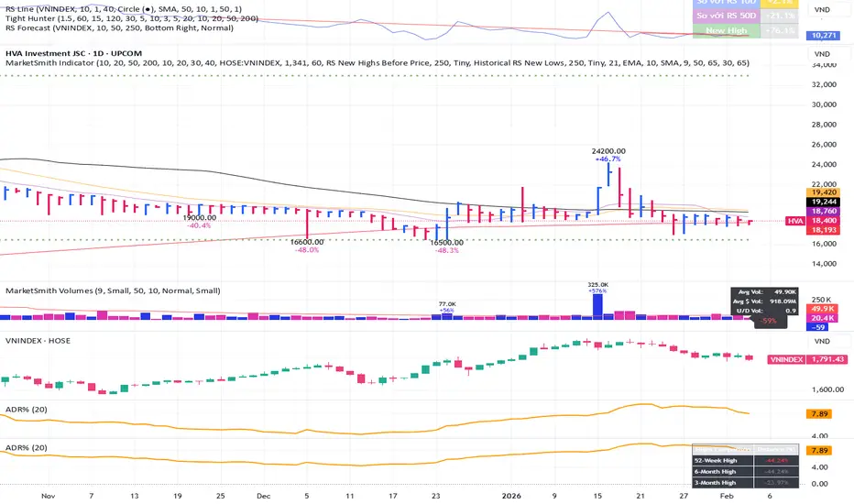Screen dimensions: 854x504
Task: Click the 19000.00 price annotation
Action: [200, 217]
